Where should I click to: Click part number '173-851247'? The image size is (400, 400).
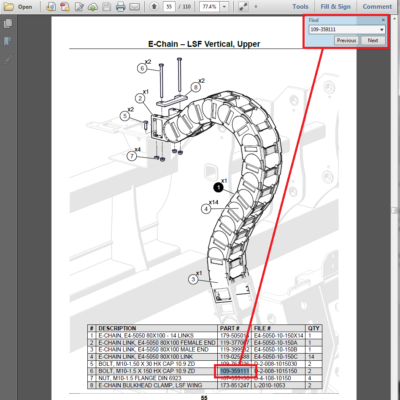[235, 385]
